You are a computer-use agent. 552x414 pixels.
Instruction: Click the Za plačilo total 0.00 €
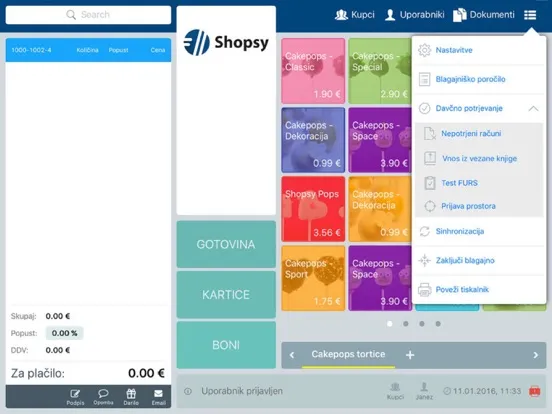pyautogui.click(x=146, y=373)
